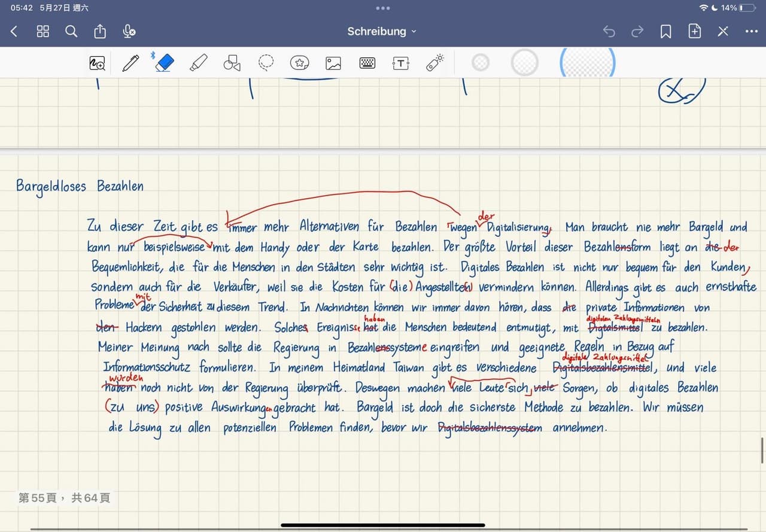Select the Eraser tool
Screen dimensions: 766x532
pos(164,63)
